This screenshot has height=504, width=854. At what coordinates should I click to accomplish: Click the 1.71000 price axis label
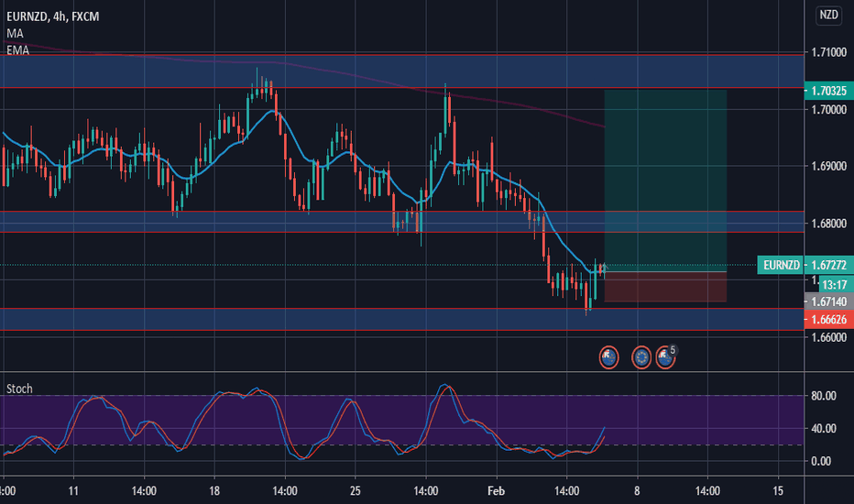coord(829,52)
